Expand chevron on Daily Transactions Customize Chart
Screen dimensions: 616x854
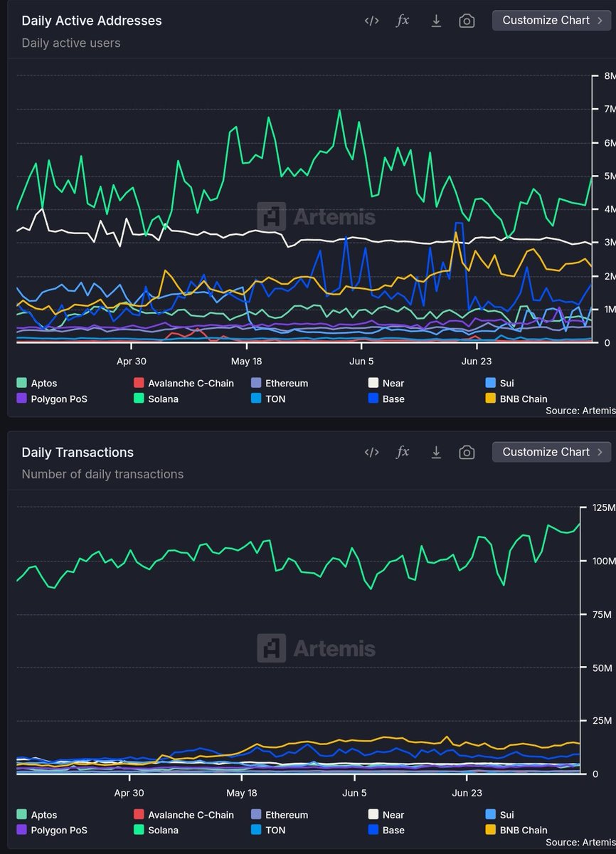[x=600, y=452]
